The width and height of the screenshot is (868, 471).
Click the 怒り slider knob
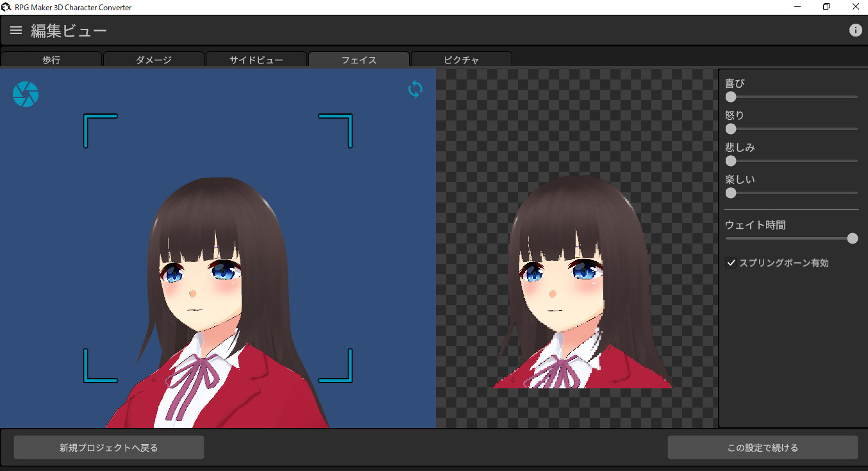click(731, 128)
